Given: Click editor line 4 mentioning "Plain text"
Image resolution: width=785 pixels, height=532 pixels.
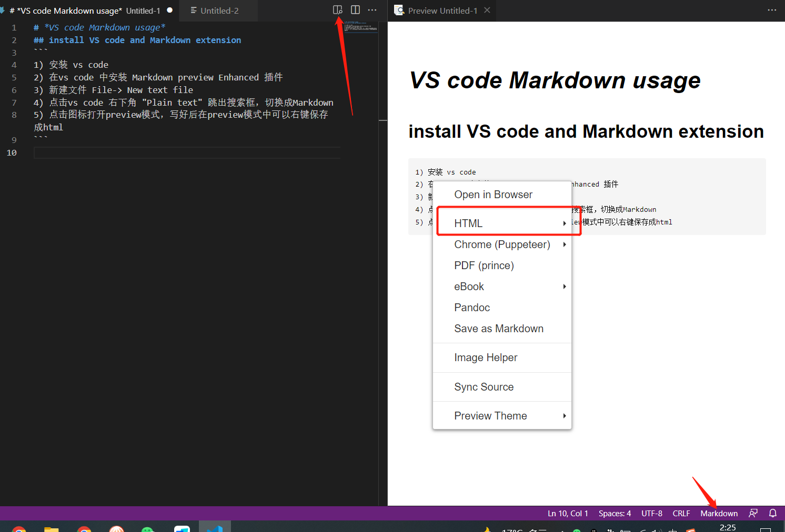Looking at the screenshot, I should click(x=184, y=103).
